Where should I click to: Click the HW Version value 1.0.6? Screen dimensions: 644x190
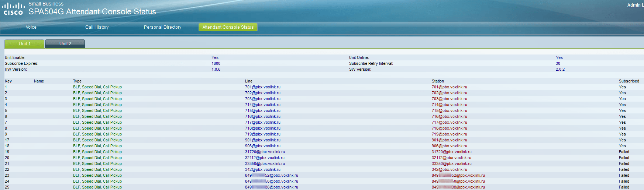[216, 69]
